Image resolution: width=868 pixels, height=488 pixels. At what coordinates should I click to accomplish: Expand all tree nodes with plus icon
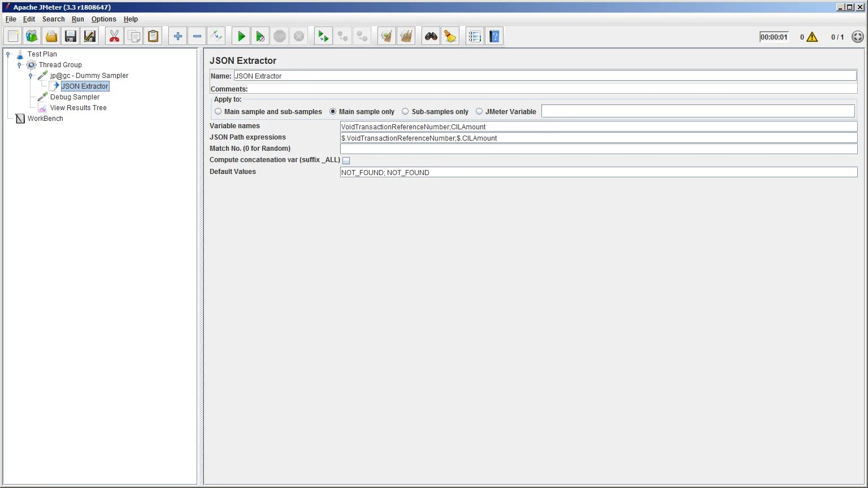178,37
